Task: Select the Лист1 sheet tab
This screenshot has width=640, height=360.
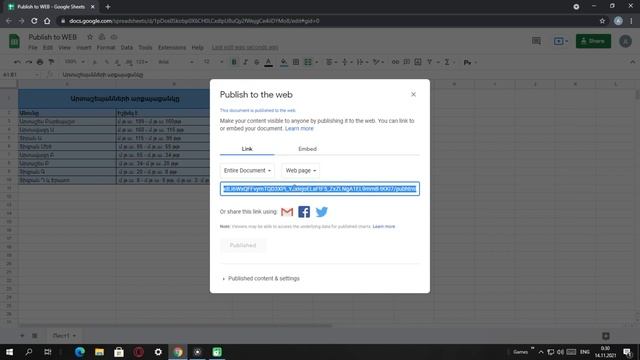Action: pyautogui.click(x=64, y=336)
